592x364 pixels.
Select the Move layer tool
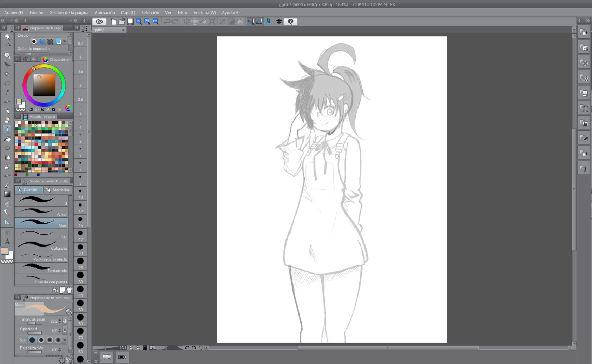pos(7,65)
